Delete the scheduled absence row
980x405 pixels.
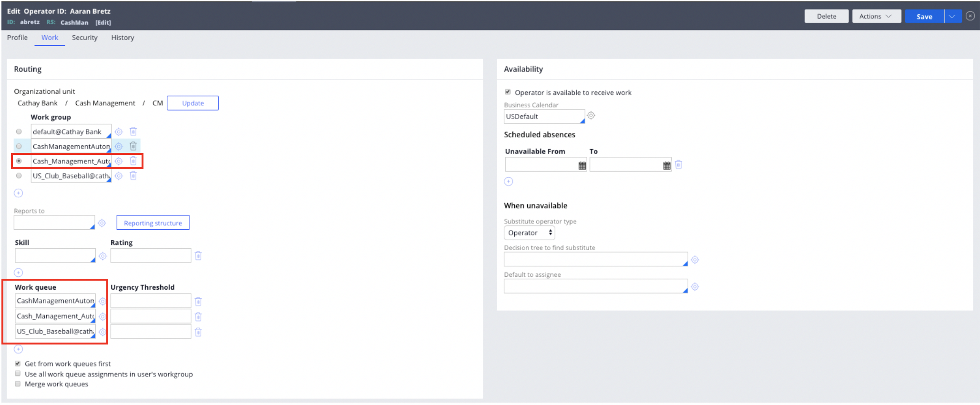click(x=679, y=165)
